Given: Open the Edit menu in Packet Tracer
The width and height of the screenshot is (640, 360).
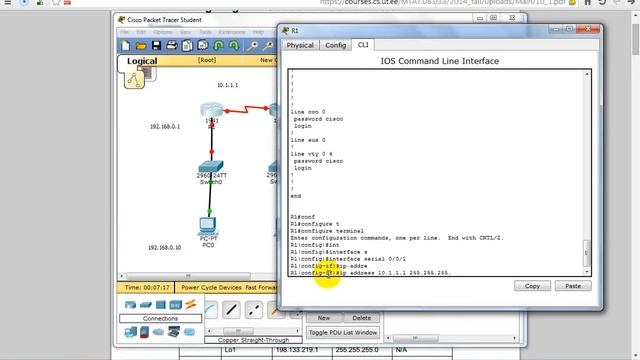Looking at the screenshot, I should (x=141, y=32).
